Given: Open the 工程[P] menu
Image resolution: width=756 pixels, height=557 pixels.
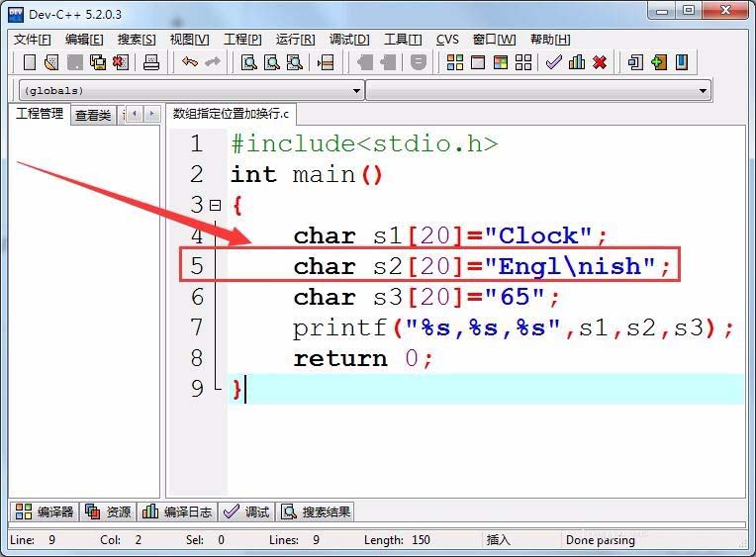Looking at the screenshot, I should point(242,40).
